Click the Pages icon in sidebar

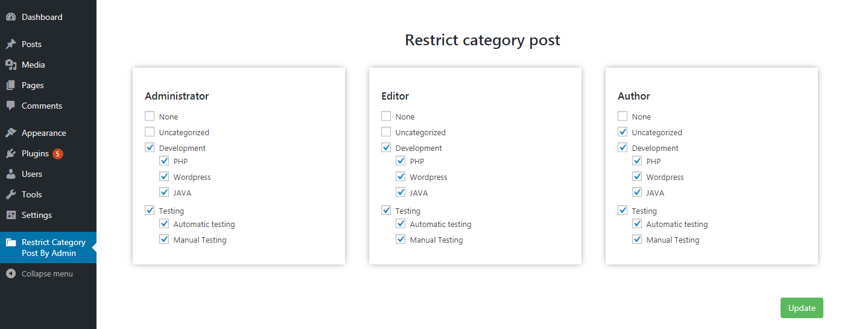click(10, 85)
